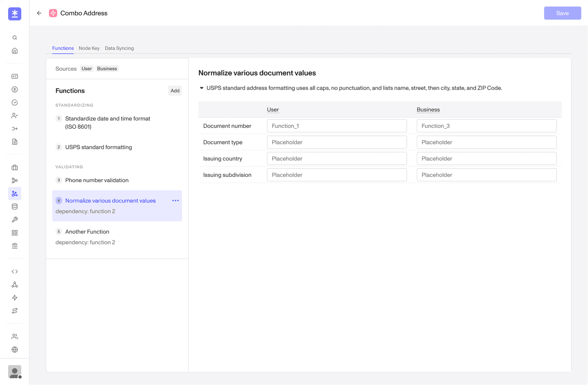
Task: Open the circle-check icon in sidebar
Action: (15, 103)
